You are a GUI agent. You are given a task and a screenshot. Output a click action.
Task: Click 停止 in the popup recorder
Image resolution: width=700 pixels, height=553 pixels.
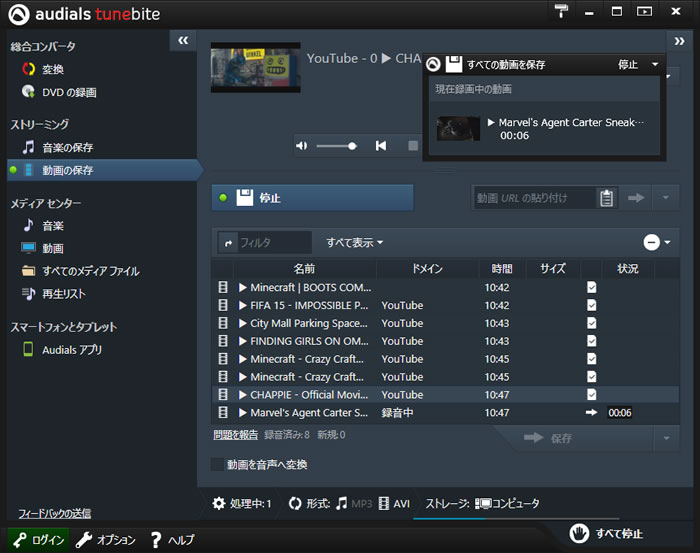[x=627, y=65]
